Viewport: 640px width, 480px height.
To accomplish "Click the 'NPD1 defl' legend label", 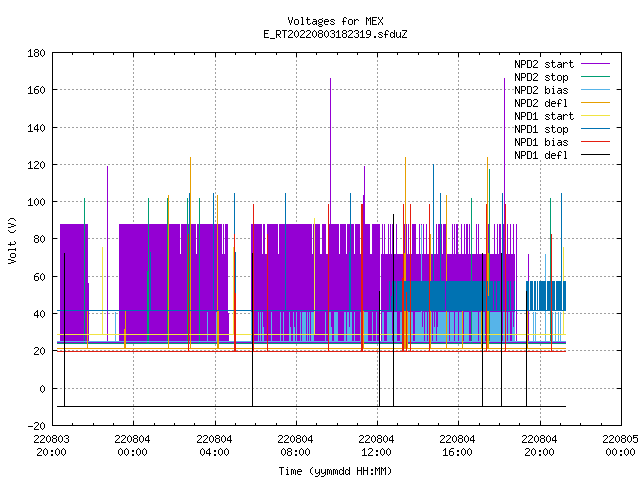I will point(541,156).
